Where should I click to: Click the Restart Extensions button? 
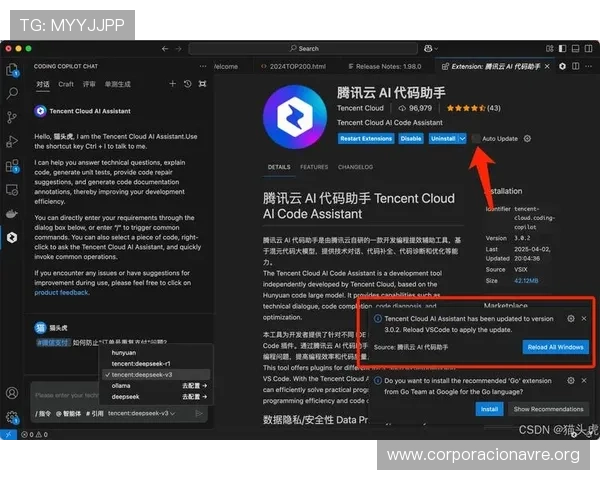(x=366, y=139)
